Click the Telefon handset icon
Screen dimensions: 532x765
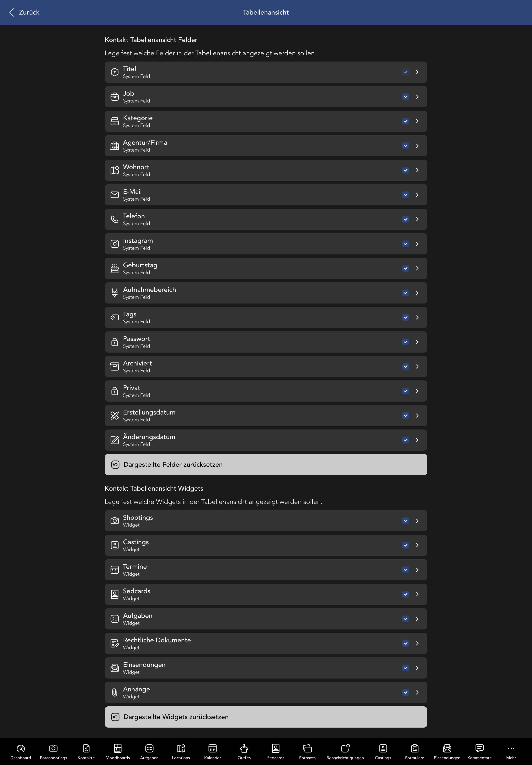pyautogui.click(x=115, y=219)
